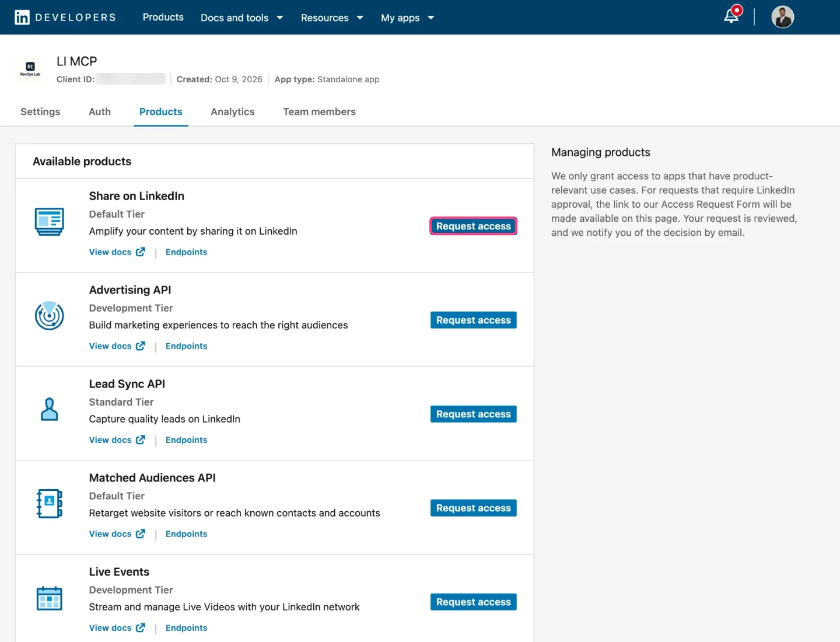
Task: Request access for Matched Audiences API
Action: (474, 508)
